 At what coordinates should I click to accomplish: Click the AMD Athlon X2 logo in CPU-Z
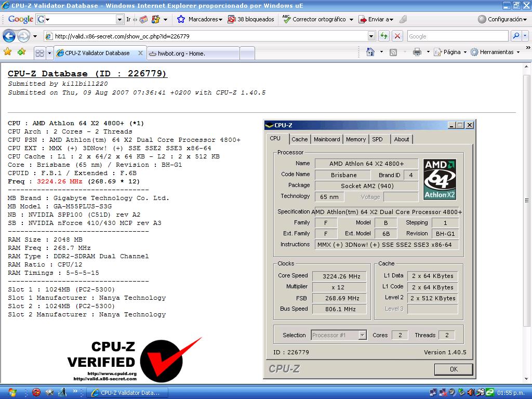click(x=440, y=179)
